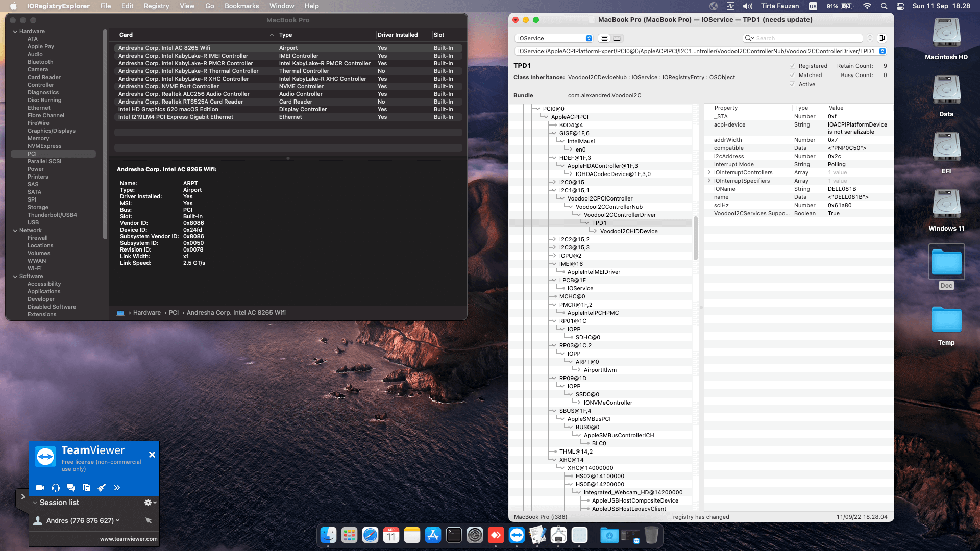
Task: Select Graphics/Displays in hardware sidebar
Action: (51, 131)
